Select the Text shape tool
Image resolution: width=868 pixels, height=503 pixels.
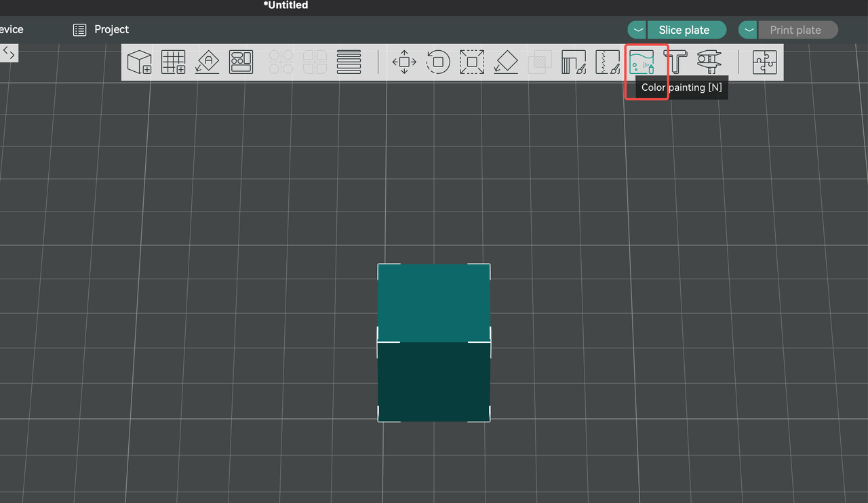pyautogui.click(x=675, y=62)
